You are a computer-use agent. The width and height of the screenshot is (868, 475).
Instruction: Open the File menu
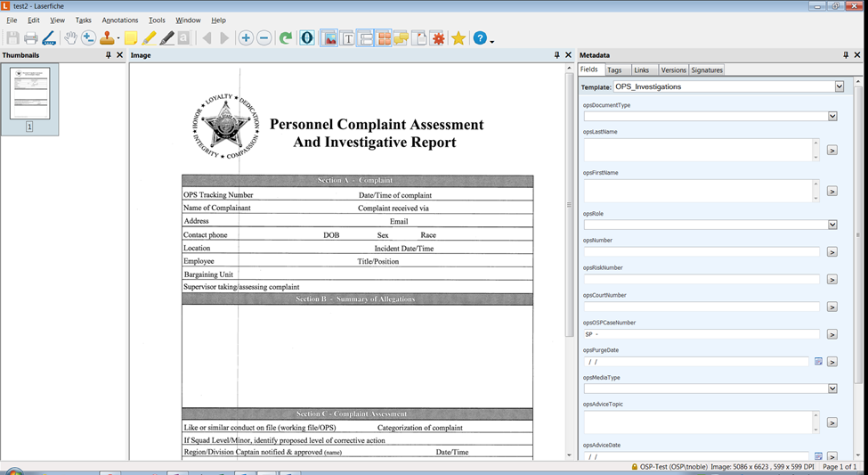click(12, 20)
